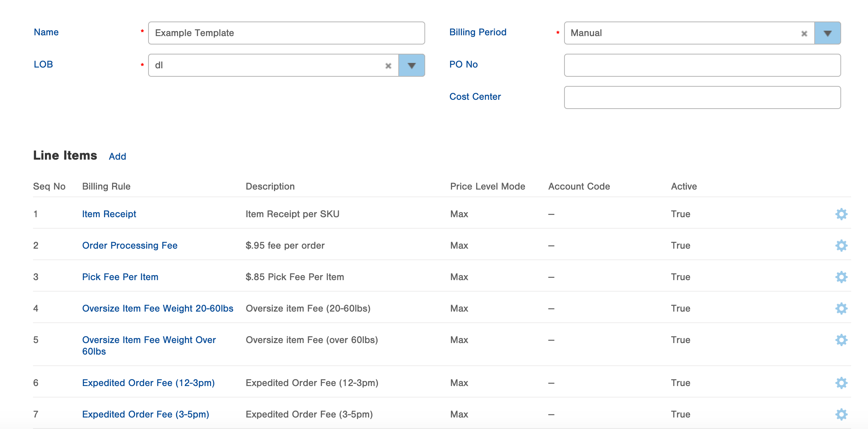Open settings gear for Pick Fee Per Item row
The width and height of the screenshot is (868, 429).
841,277
